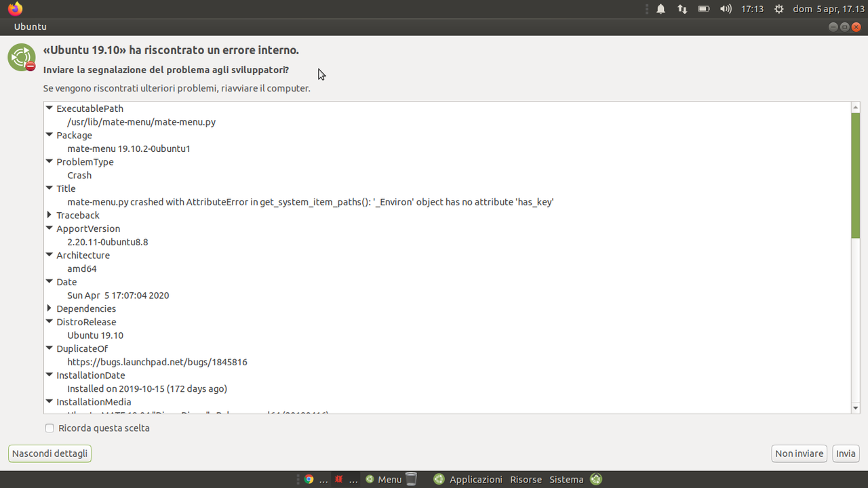Open the Menu button on the bottom panel
Viewport: 868px width, 488px height.
click(x=383, y=479)
